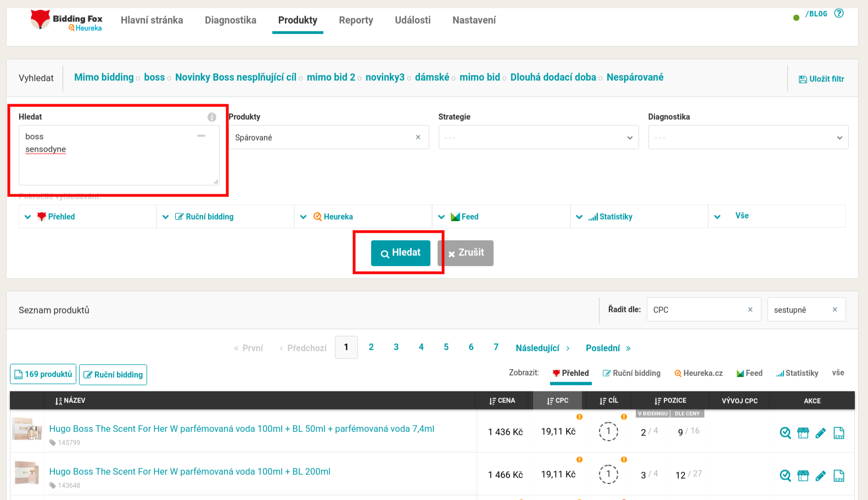Click the Zrušit button
The width and height of the screenshot is (868, 500).
(x=466, y=253)
